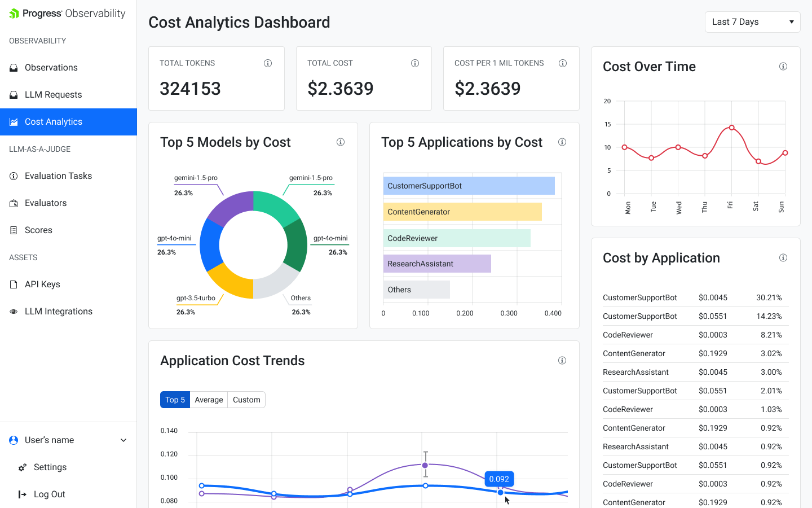Image resolution: width=812 pixels, height=508 pixels.
Task: Open the Observations section icon
Action: tap(14, 67)
